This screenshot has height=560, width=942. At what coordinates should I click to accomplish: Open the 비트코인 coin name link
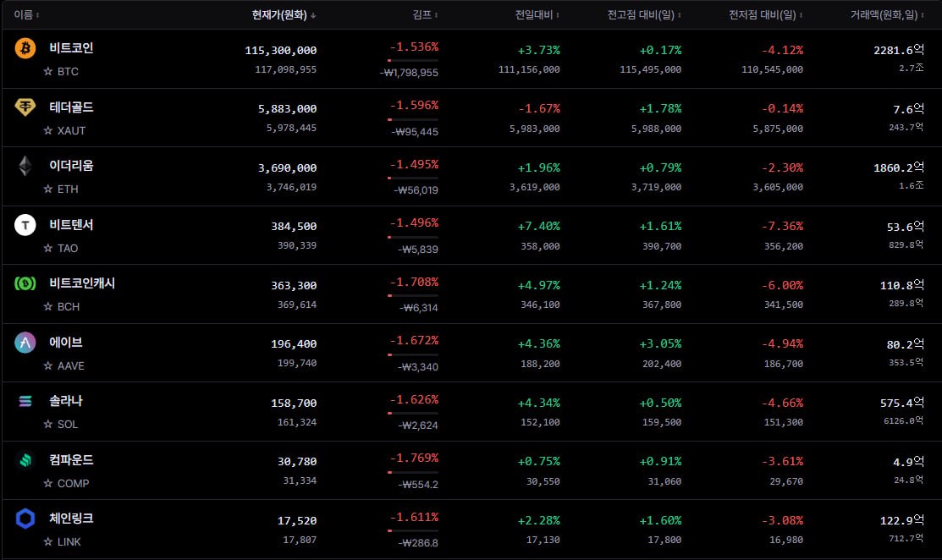point(71,48)
